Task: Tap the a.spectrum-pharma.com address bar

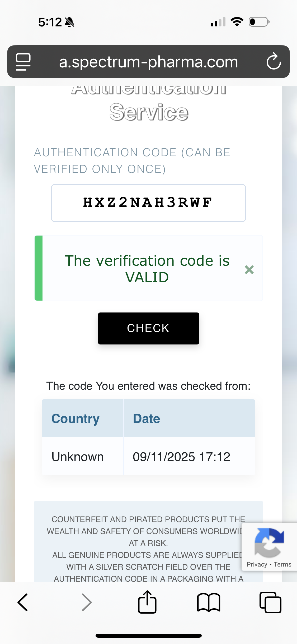Action: coord(148,62)
